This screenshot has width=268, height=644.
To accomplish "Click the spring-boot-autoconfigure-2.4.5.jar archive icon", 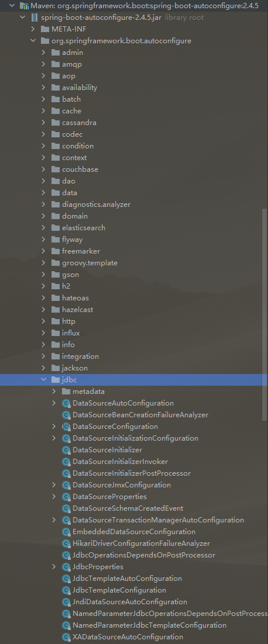I will click(34, 18).
